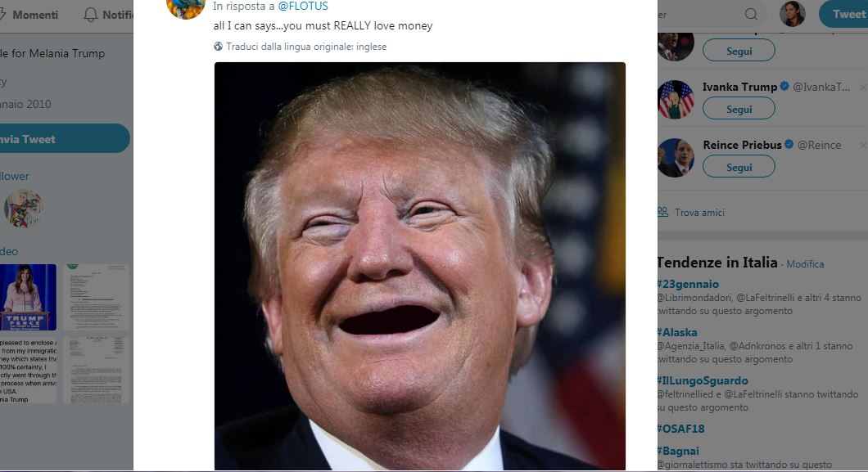Open Ivanka Trump's profile avatar
This screenshot has height=472, width=868.
tap(676, 100)
